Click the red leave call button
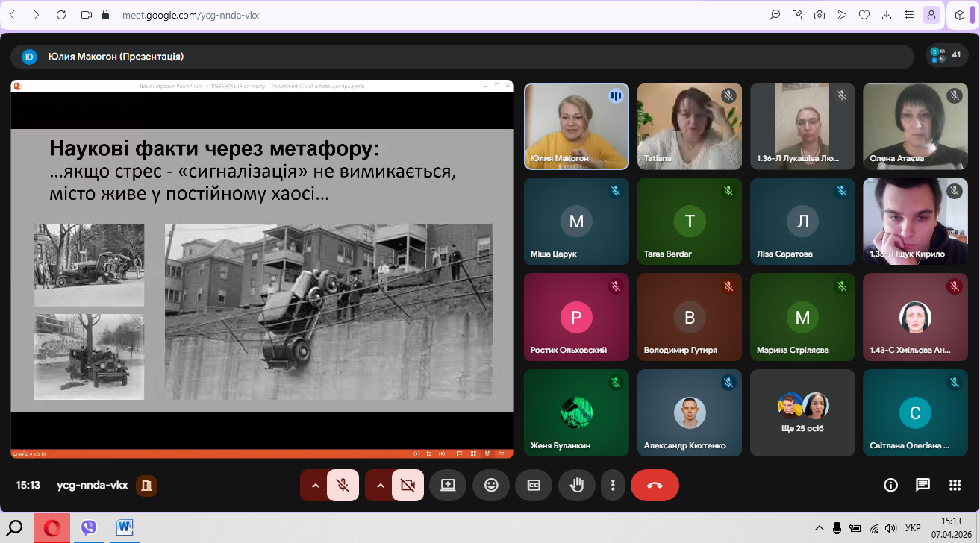 pyautogui.click(x=655, y=485)
